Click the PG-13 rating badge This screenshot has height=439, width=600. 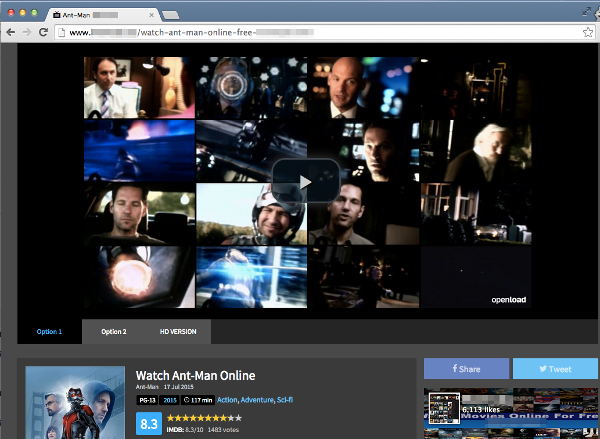pyautogui.click(x=147, y=400)
